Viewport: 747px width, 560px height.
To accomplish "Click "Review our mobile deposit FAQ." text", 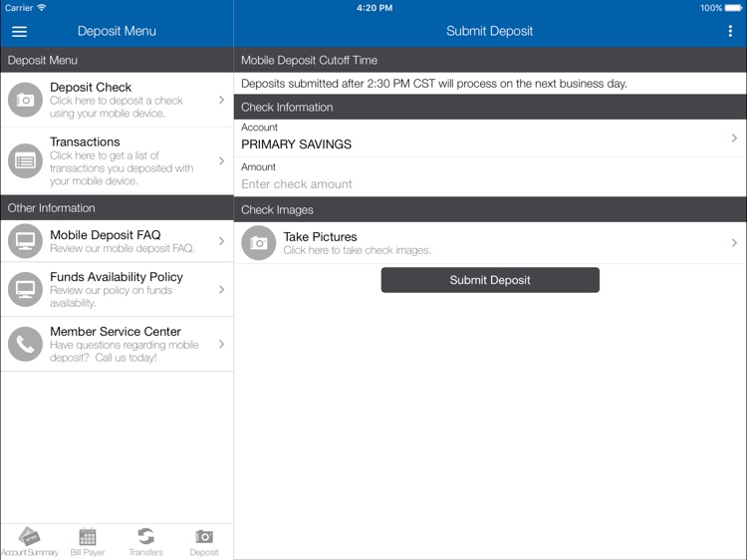I will (123, 248).
